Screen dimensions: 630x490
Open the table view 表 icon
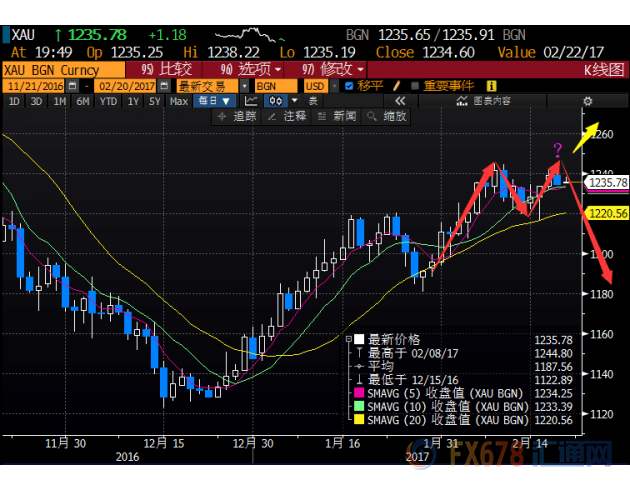coord(313,101)
